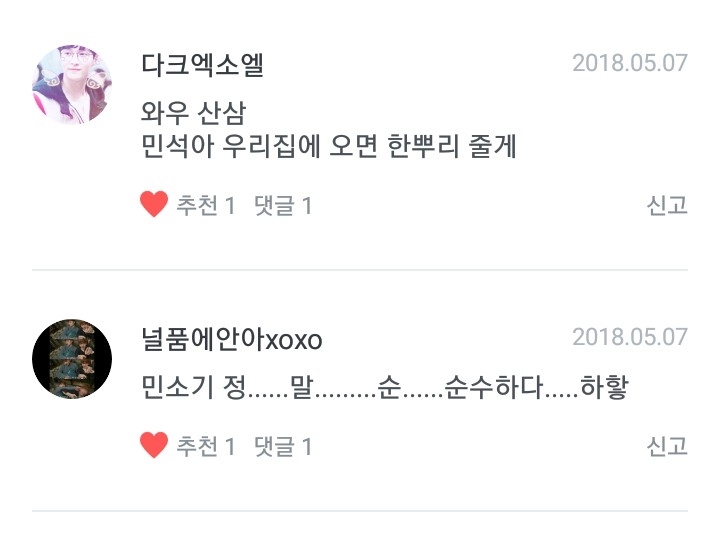Report 널품에안아xoxo's comment with 신고

[x=667, y=446]
